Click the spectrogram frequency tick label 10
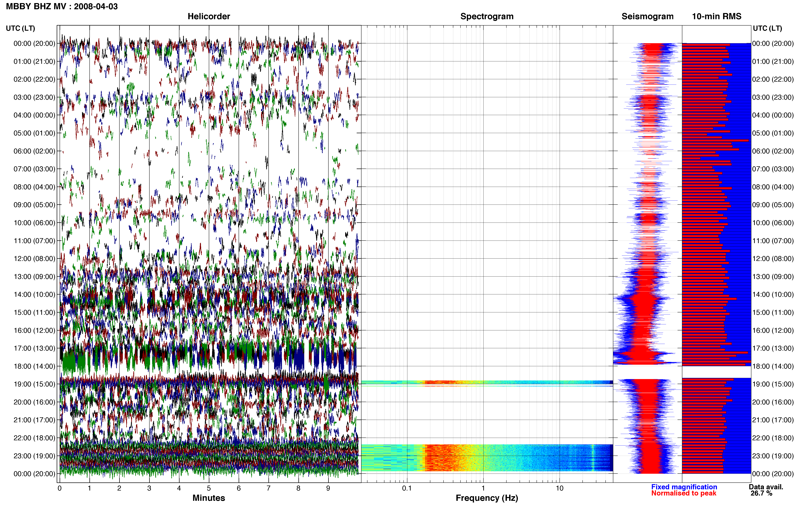812x508 pixels. 559,488
